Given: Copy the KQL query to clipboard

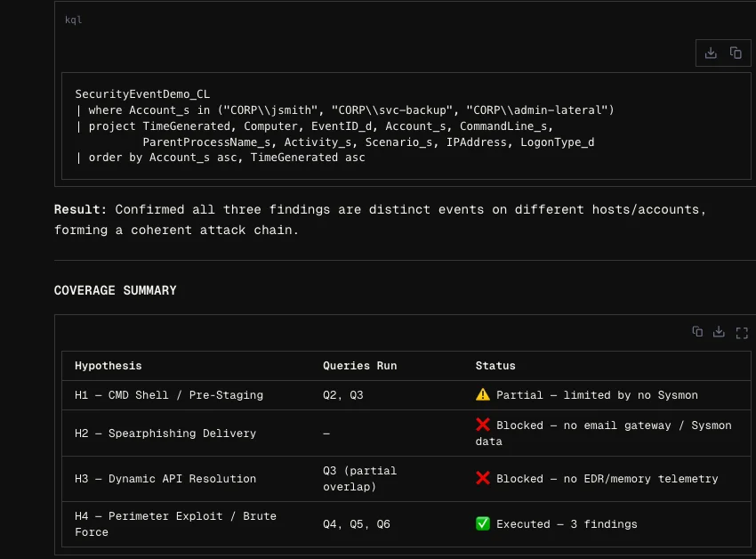Looking at the screenshot, I should (736, 53).
